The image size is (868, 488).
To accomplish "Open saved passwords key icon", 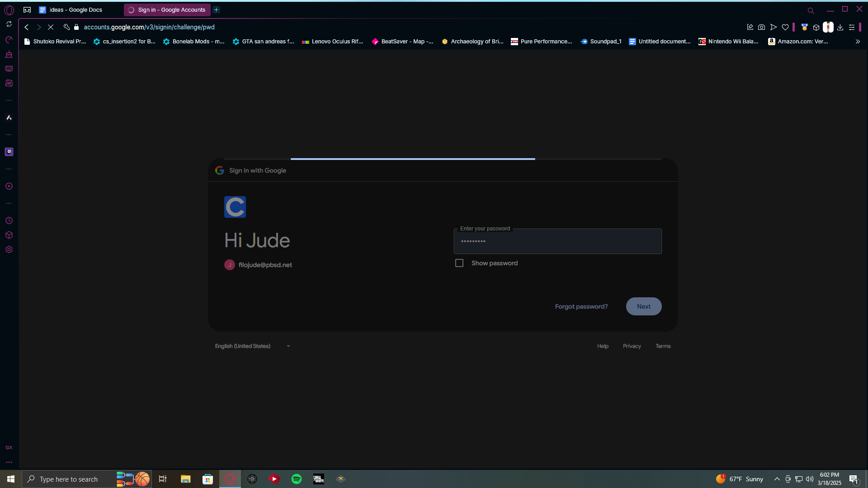I will point(66,27).
